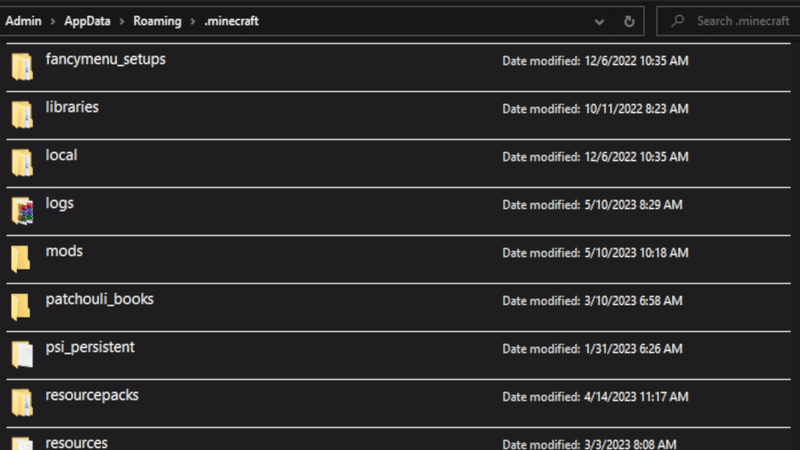
Task: Click the local folder icon
Action: 21,163
